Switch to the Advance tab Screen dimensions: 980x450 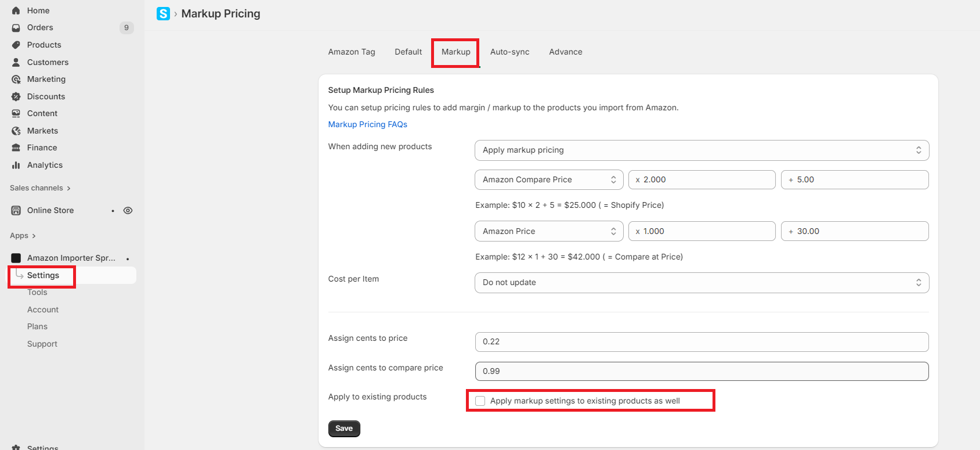(566, 52)
